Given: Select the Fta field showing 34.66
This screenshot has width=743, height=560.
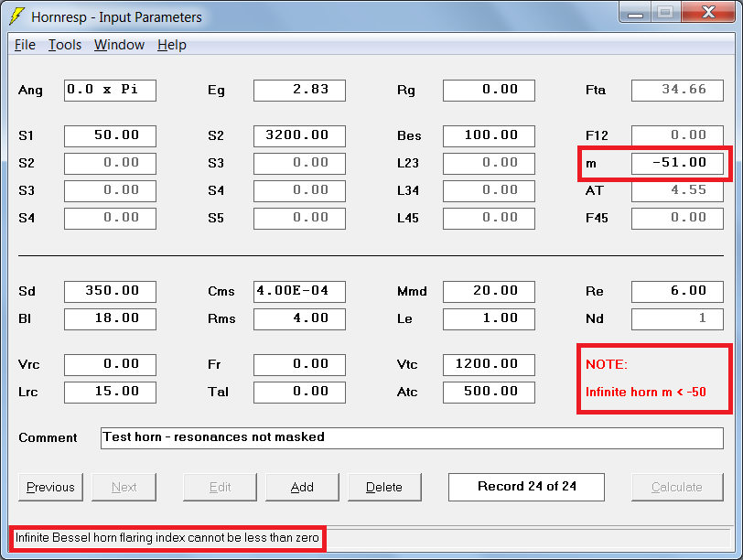Looking at the screenshot, I should (x=677, y=90).
